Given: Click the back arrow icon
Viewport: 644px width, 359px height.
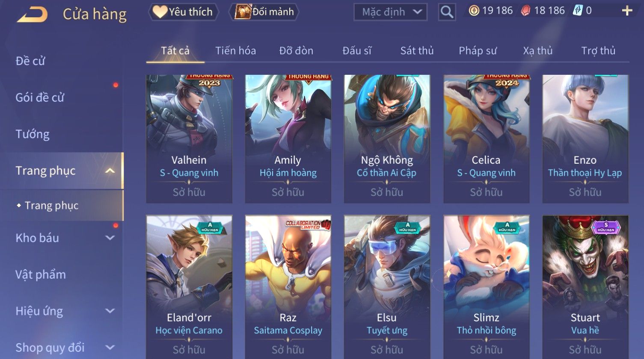Looking at the screenshot, I should click(32, 14).
